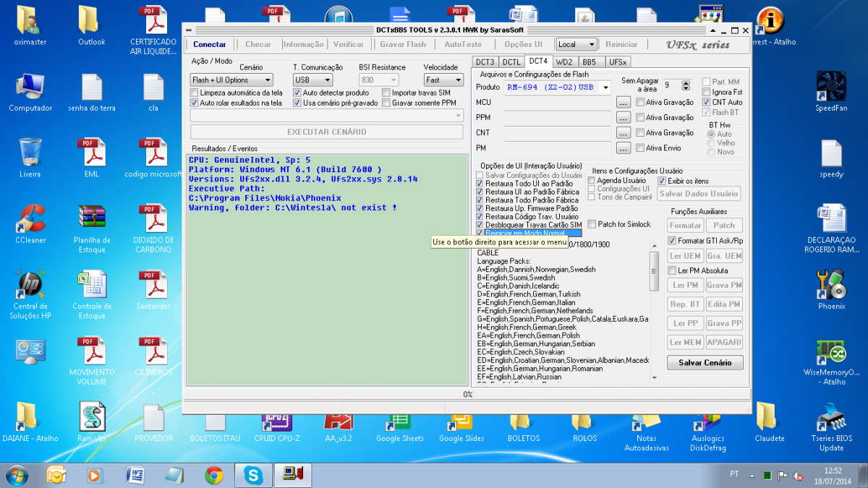Image resolution: width=868 pixels, height=488 pixels.
Task: Uncheck Desbloquear Travas Cartão SIM
Action: coord(480,225)
